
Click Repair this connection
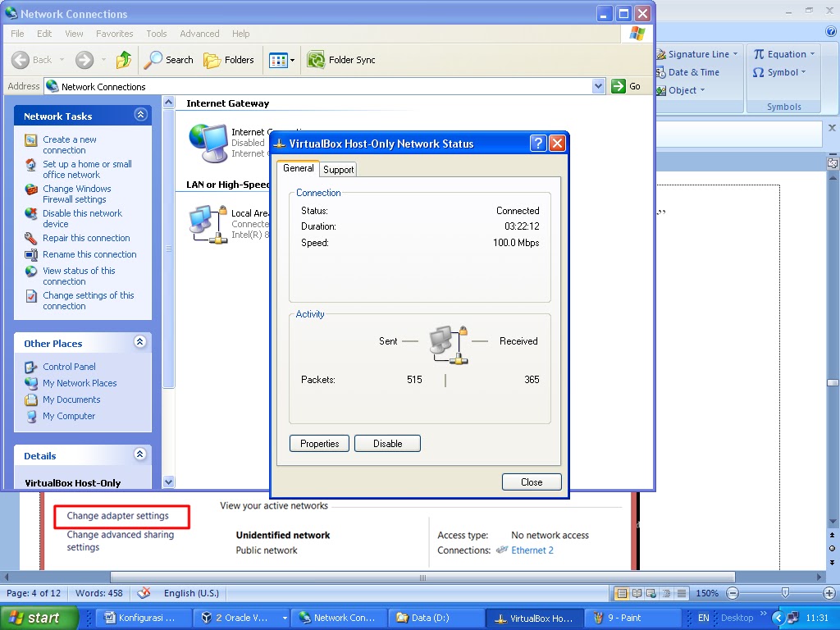(x=86, y=238)
